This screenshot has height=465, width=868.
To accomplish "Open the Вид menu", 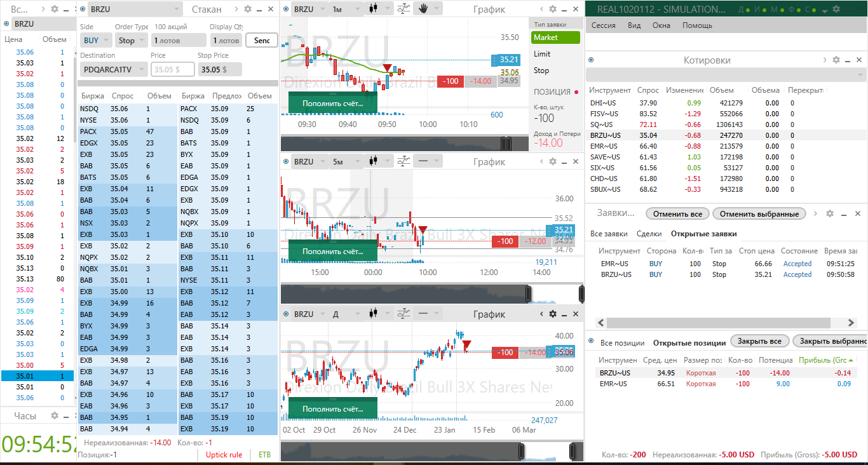I will click(x=634, y=25).
